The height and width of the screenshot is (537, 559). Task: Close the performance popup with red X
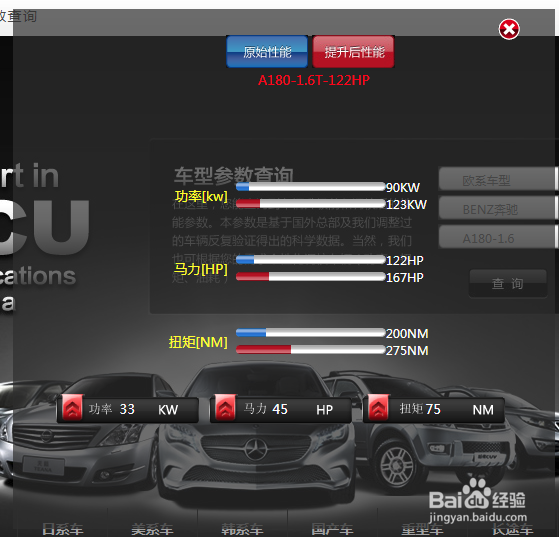[509, 29]
